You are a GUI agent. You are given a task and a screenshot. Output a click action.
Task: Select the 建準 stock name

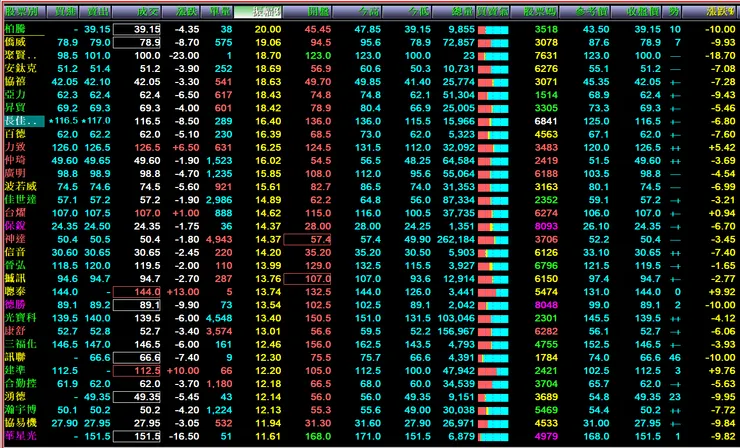(15, 371)
